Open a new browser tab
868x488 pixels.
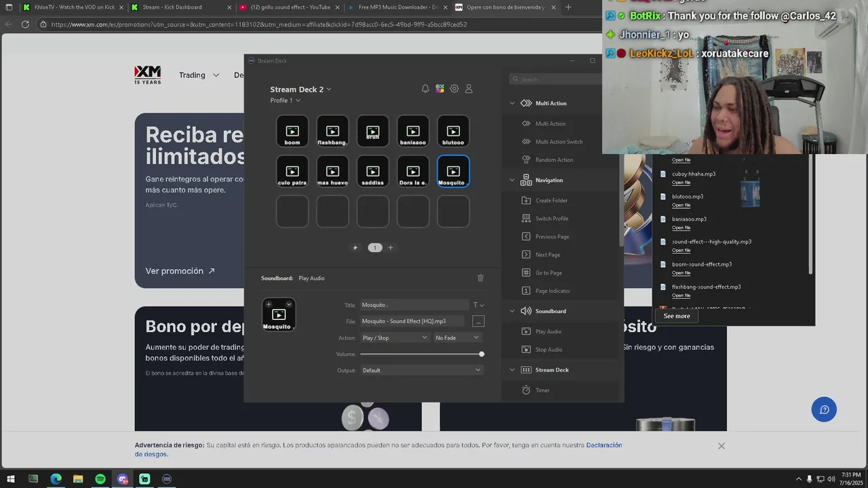coord(568,7)
